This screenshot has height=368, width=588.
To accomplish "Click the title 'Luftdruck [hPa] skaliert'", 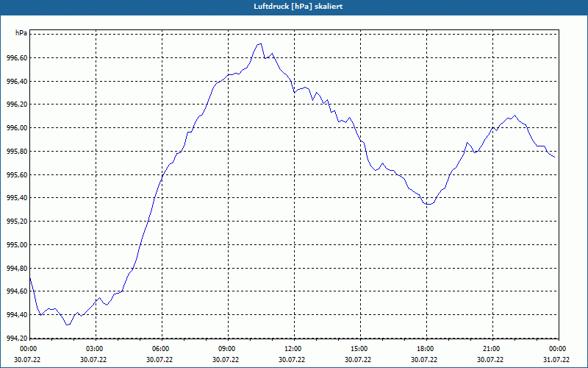I will click(x=298, y=7).
